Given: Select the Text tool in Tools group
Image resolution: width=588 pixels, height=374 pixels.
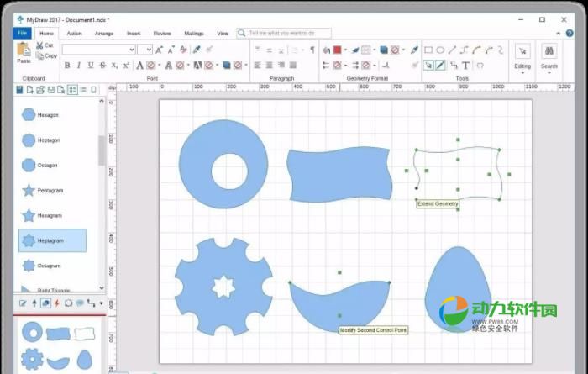Looking at the screenshot, I should (x=466, y=65).
